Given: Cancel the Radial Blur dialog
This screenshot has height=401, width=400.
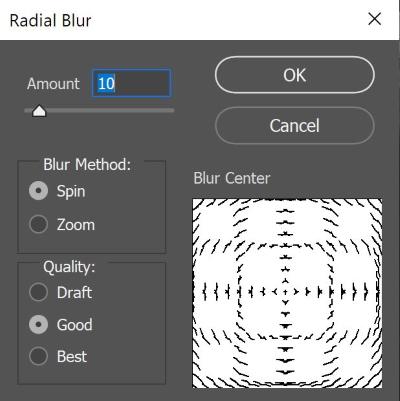Looking at the screenshot, I should [x=295, y=125].
